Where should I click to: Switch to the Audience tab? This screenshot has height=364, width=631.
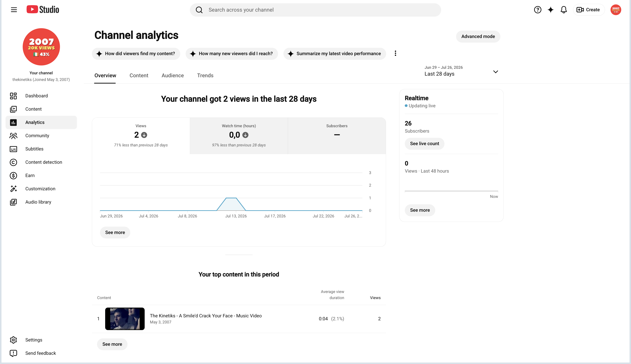pos(173,75)
